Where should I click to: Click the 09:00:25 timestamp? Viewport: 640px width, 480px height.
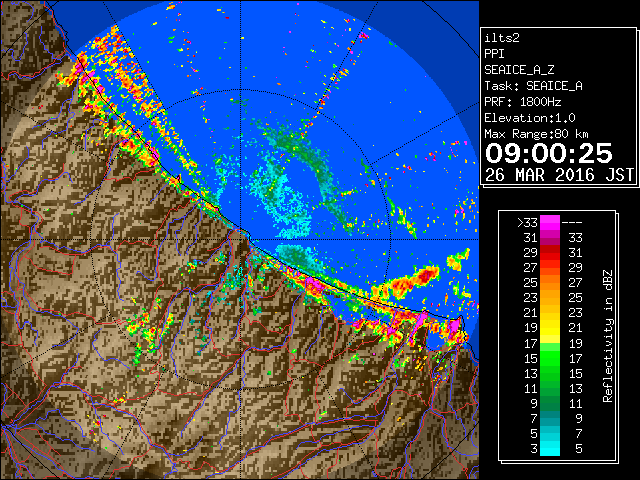549,153
